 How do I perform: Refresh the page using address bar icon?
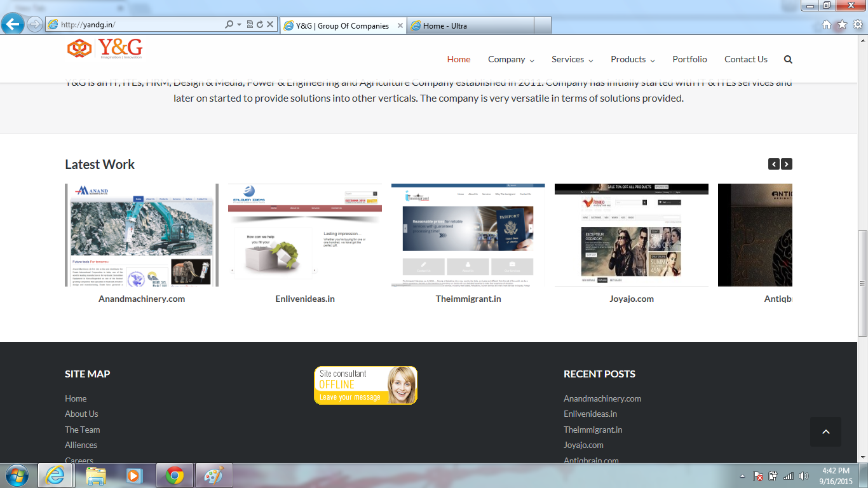(x=260, y=25)
